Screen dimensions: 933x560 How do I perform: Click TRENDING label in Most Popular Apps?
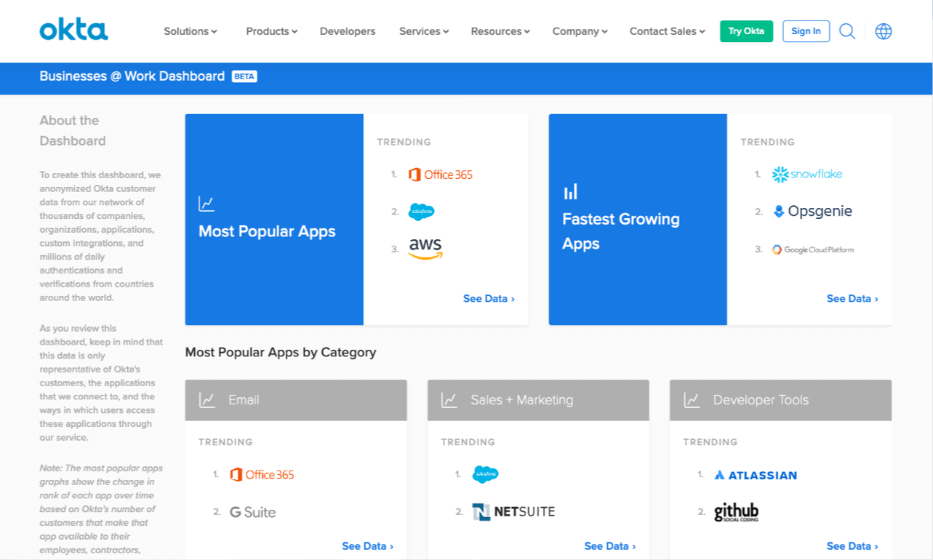point(404,143)
